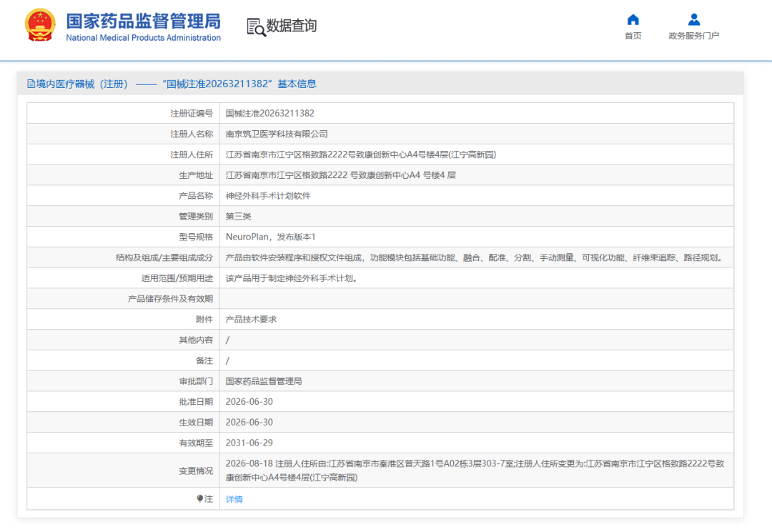This screenshot has width=772, height=532.
Task: Click the 适用范围/预期用途 row label
Action: click(177, 278)
